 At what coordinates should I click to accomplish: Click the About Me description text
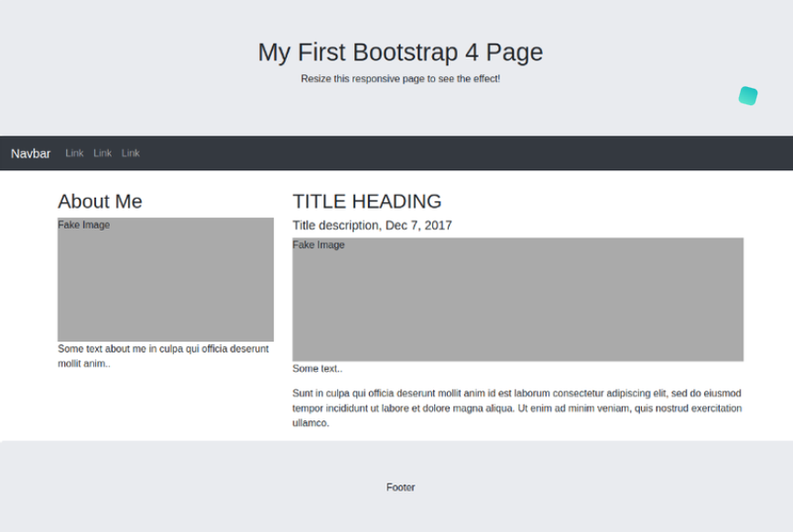[162, 355]
